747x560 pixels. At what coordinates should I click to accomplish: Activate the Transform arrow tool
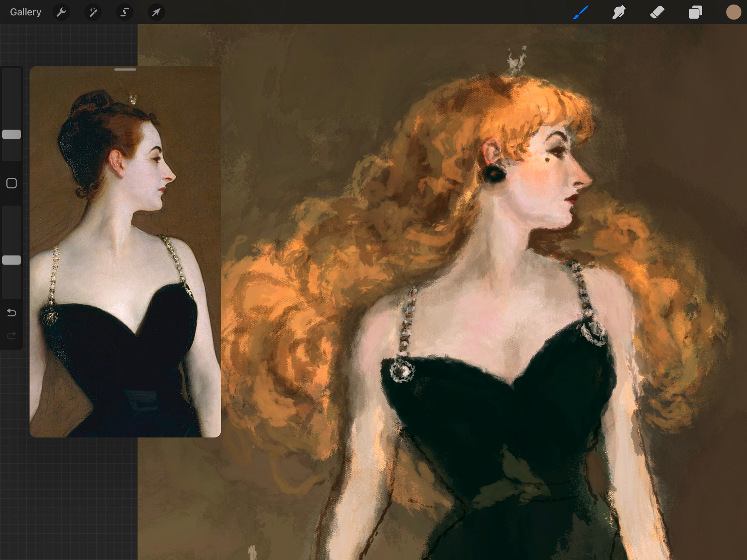coord(156,12)
